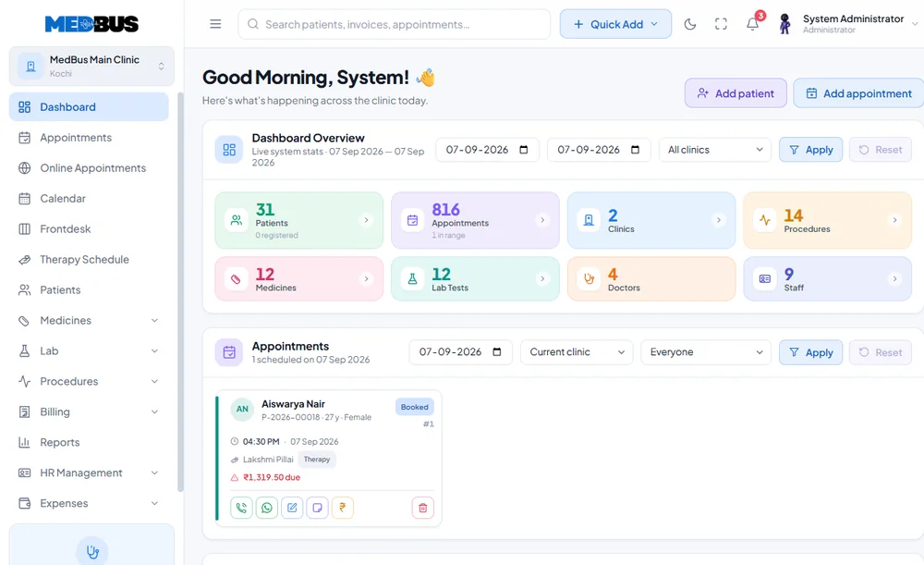
Task: Open the 2 Clinics stat card
Action: pyautogui.click(x=651, y=220)
